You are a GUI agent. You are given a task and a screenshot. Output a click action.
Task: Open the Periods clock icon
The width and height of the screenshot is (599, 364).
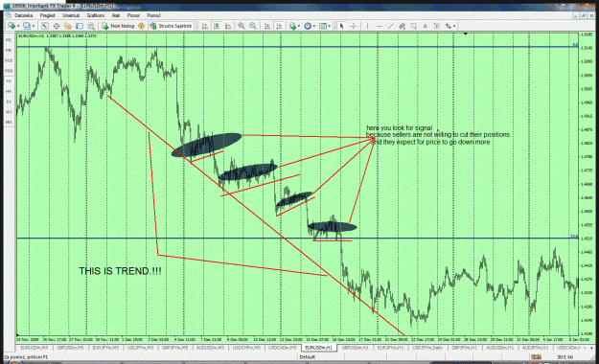coord(308,26)
